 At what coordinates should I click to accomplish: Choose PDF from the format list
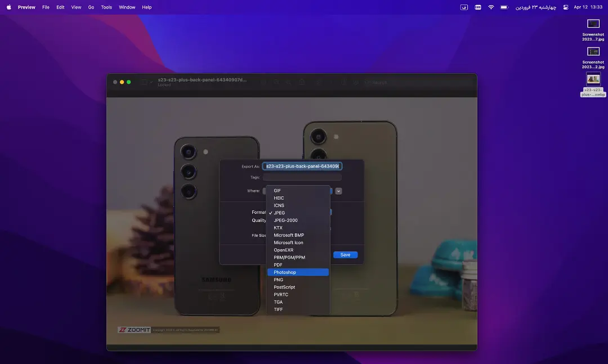coord(298,265)
